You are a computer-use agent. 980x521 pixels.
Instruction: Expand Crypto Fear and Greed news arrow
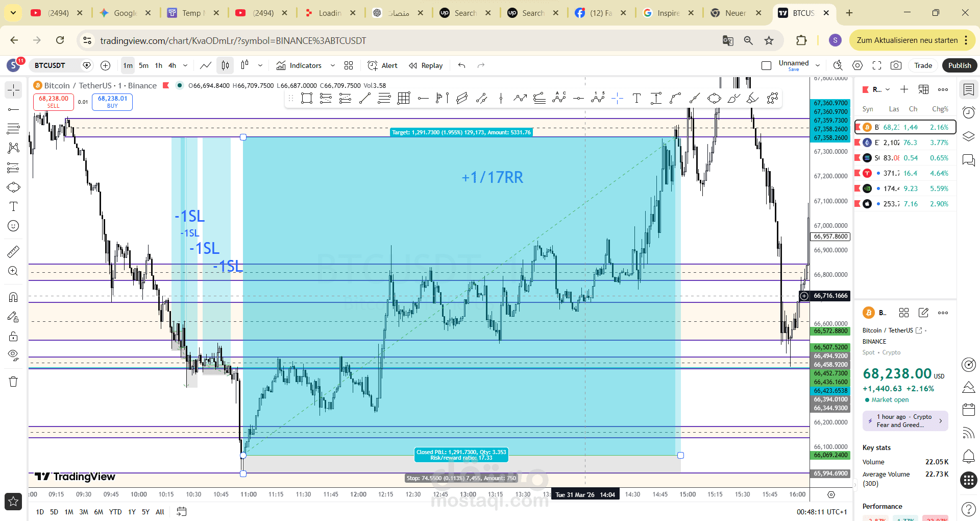[x=941, y=421]
